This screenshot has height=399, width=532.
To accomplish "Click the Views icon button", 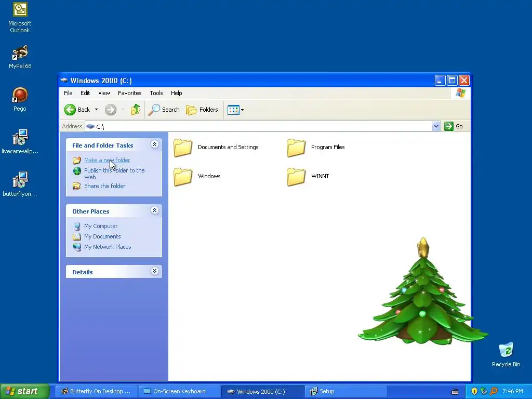I will (x=233, y=110).
